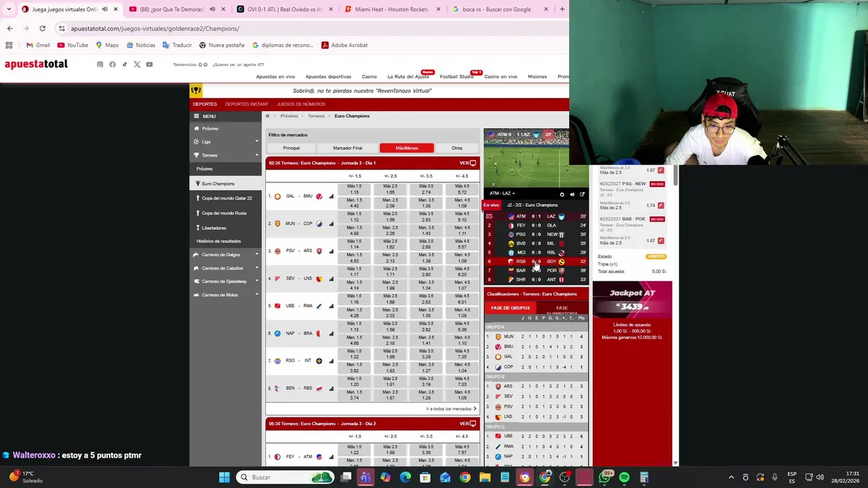868x488 pixels.
Task: Select Más 1.5 odds 1.15 for GAL - BMU
Action: pyautogui.click(x=355, y=189)
